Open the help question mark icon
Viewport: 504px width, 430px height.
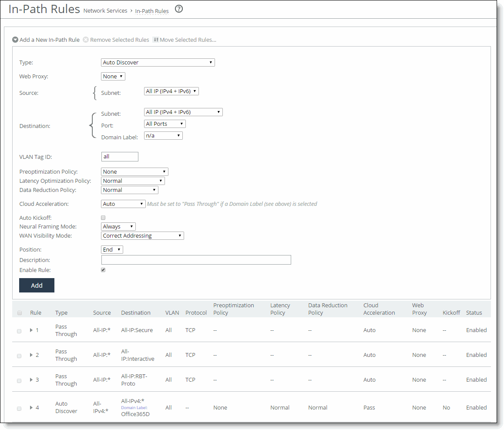(179, 9)
